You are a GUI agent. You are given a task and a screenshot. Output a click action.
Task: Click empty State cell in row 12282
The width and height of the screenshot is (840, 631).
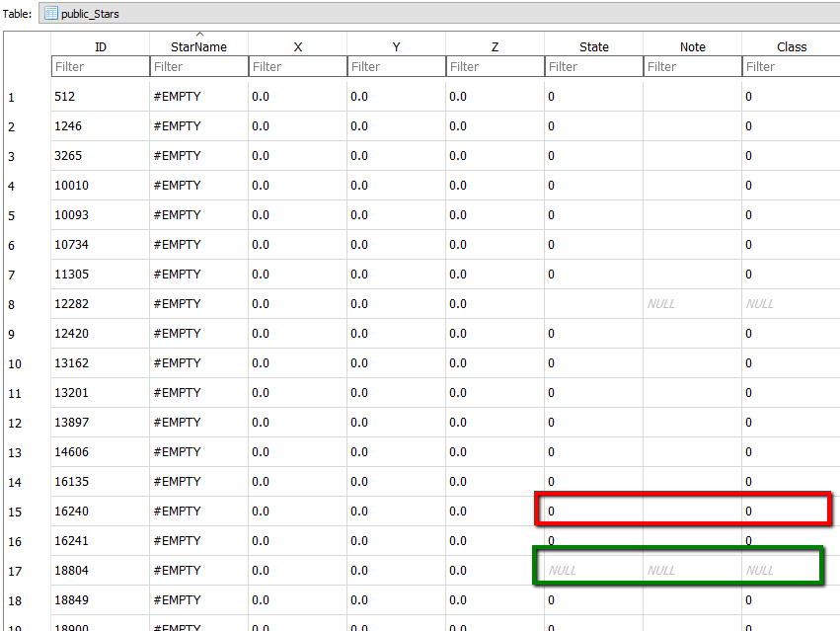pyautogui.click(x=593, y=304)
